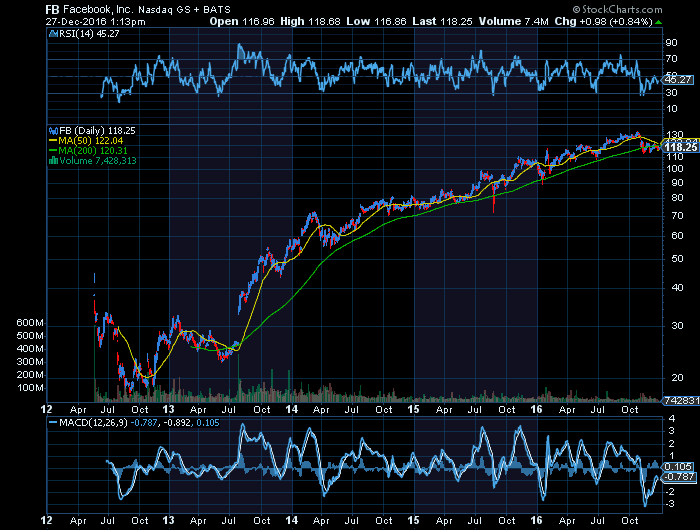Click the 400M label on the volume axis
The width and height of the screenshot is (700, 530).
tap(30, 349)
